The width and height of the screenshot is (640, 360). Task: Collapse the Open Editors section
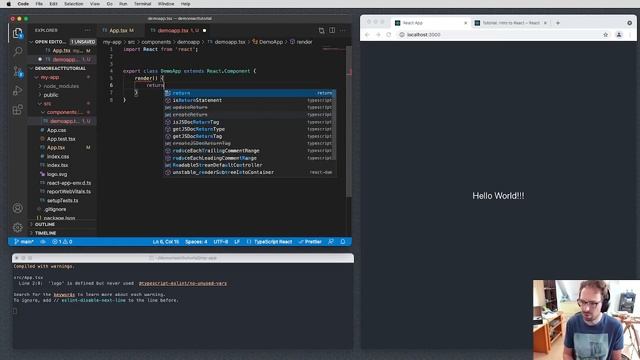(31, 42)
